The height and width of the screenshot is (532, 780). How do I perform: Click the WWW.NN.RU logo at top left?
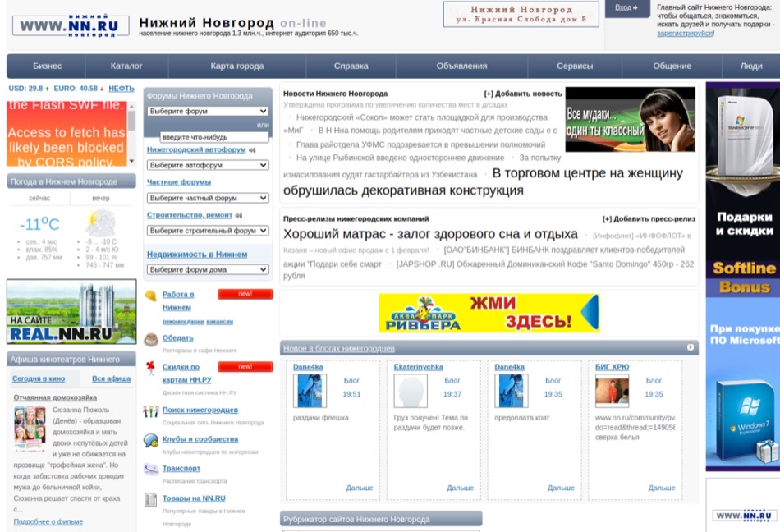point(70,25)
